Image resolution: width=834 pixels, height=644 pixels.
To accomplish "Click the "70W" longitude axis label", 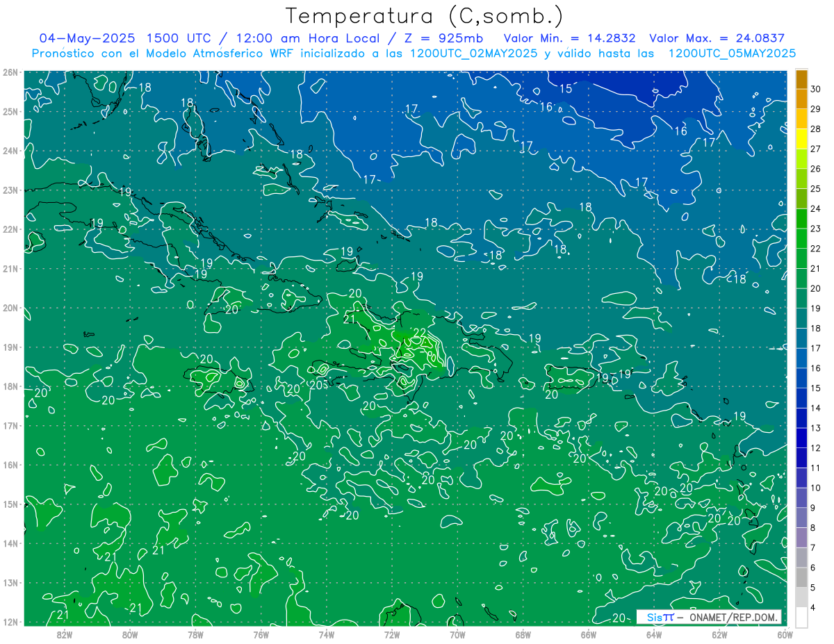I will [x=457, y=634].
